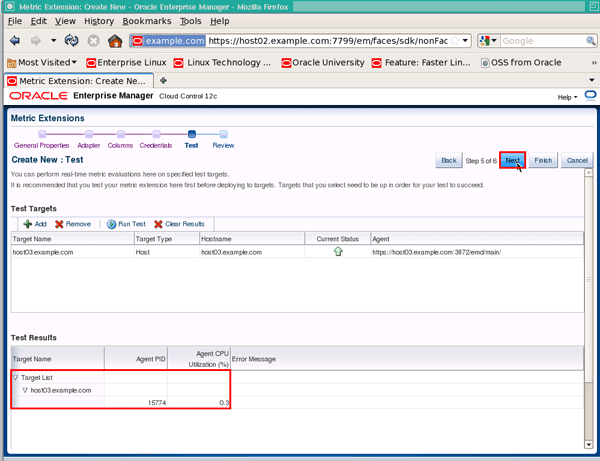600x461 pixels.
Task: Remove the selected test target
Action: pos(73,224)
